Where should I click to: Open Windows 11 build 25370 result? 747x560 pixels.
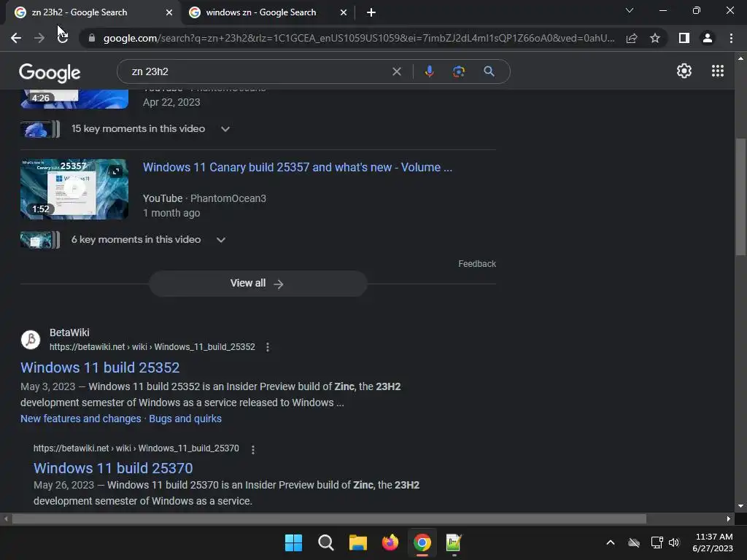tap(113, 468)
